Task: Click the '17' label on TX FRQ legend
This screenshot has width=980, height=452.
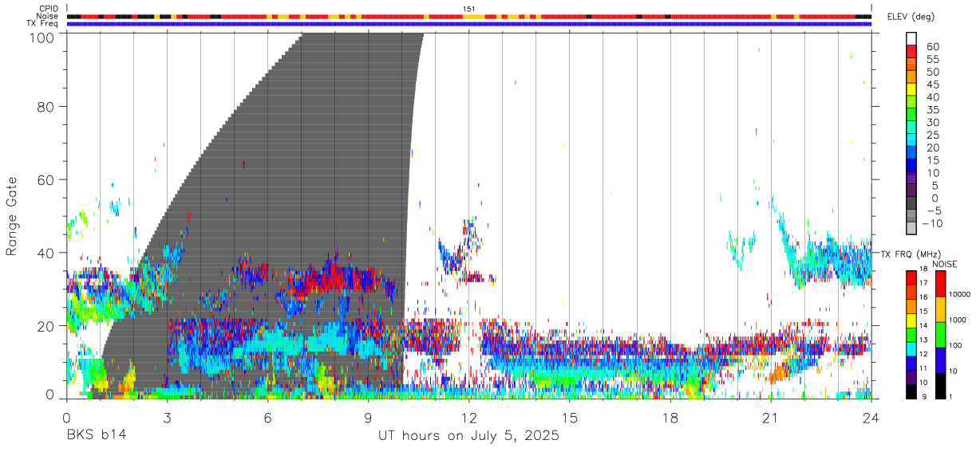Action: tap(923, 283)
